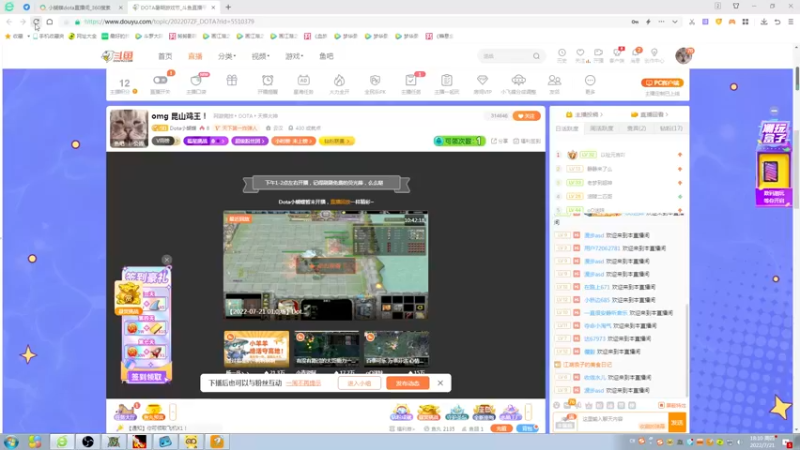Screen dimensions: 800x450
Task: Go to 首页 in Douyu navigation
Action: 165,56
